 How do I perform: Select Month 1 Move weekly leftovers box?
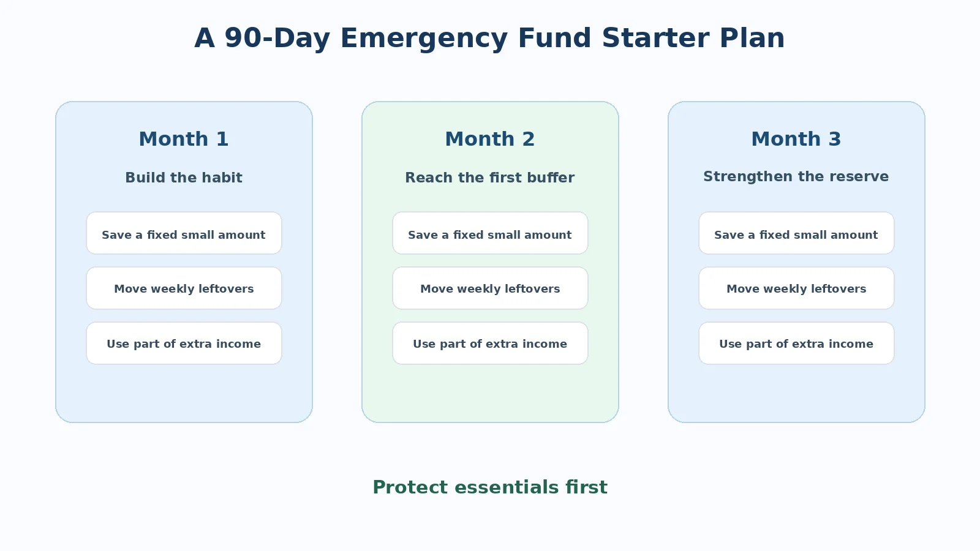click(x=184, y=288)
